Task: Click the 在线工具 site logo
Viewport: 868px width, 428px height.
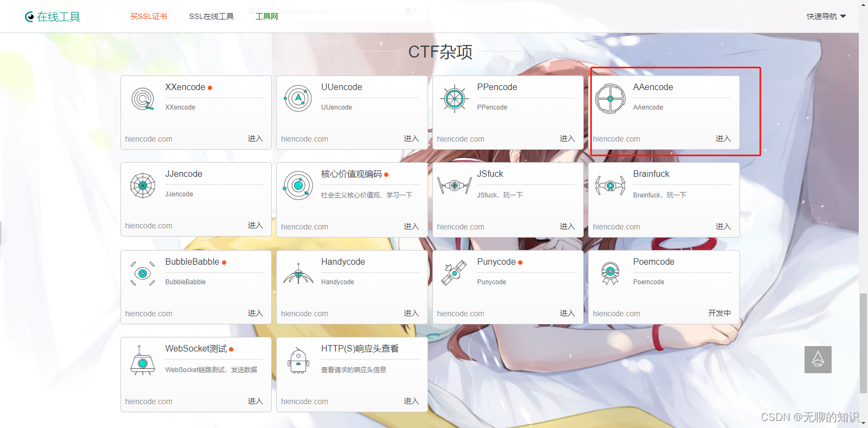Action: (x=53, y=17)
